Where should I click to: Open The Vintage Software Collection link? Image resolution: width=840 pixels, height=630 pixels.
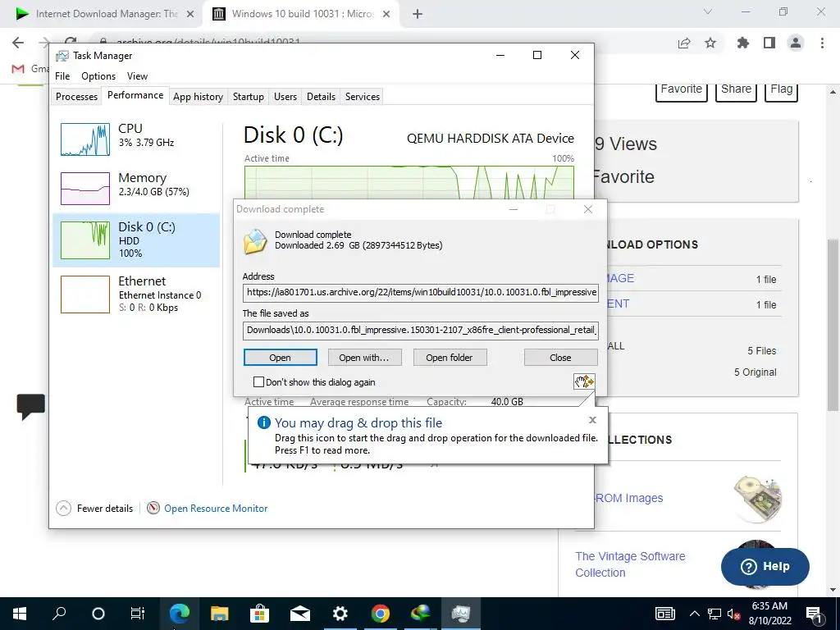point(630,564)
